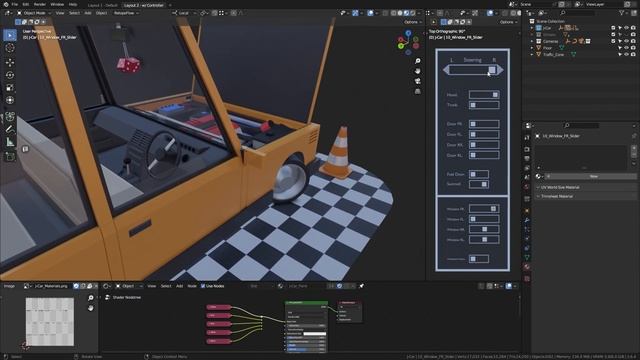Open left viewport Options dropdown
Screen dimensions: 640x360
[413, 22]
